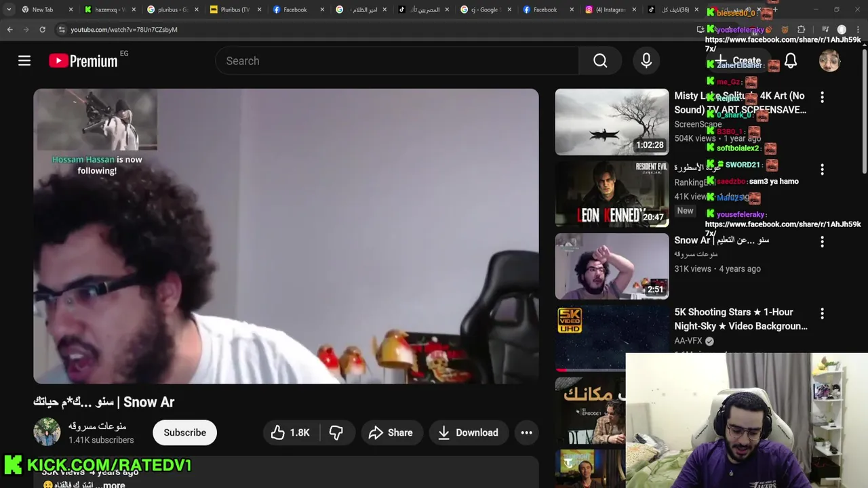The width and height of the screenshot is (868, 488).
Task: Open options menu for the Resident Evil video
Action: coord(822,169)
